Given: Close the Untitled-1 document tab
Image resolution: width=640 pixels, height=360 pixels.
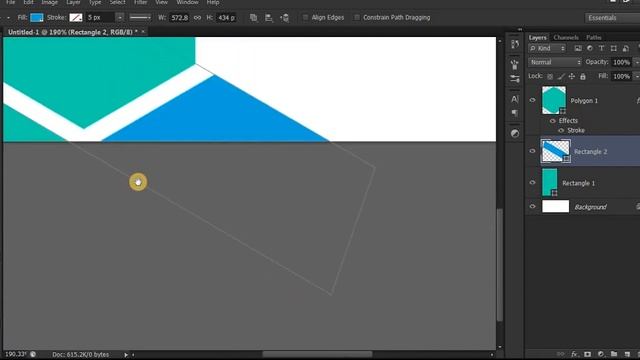Looking at the screenshot, I should (143, 31).
